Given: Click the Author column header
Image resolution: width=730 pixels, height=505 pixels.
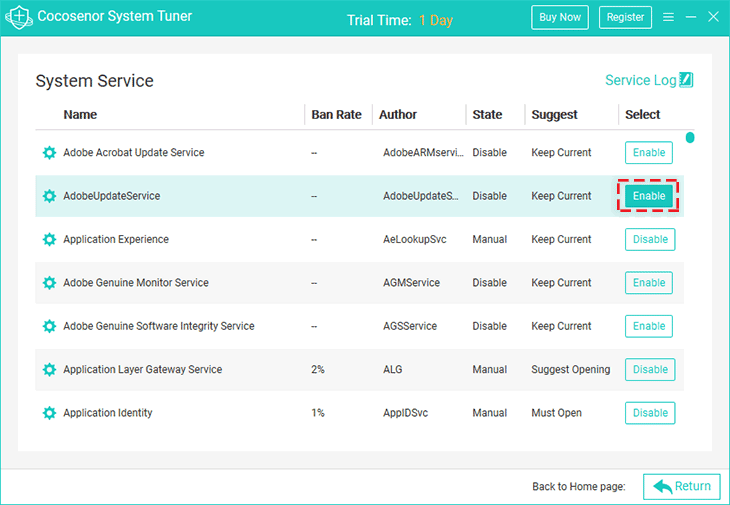Looking at the screenshot, I should (398, 114).
